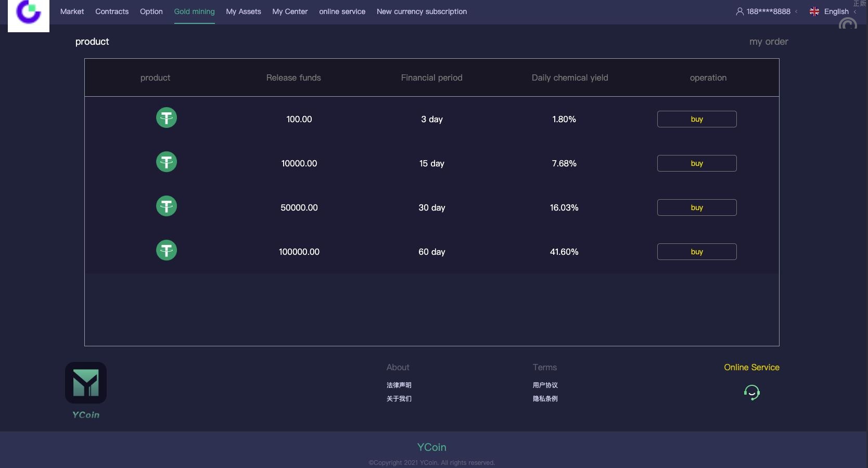Viewport: 868px width, 468px height.
Task: Buy the 100000.00 sixty-day product
Action: [x=697, y=252]
